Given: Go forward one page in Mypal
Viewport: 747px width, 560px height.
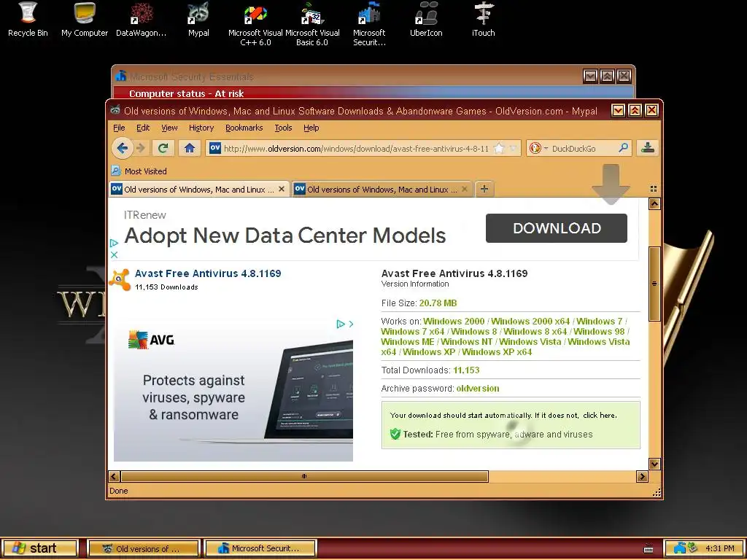Looking at the screenshot, I should (x=141, y=148).
